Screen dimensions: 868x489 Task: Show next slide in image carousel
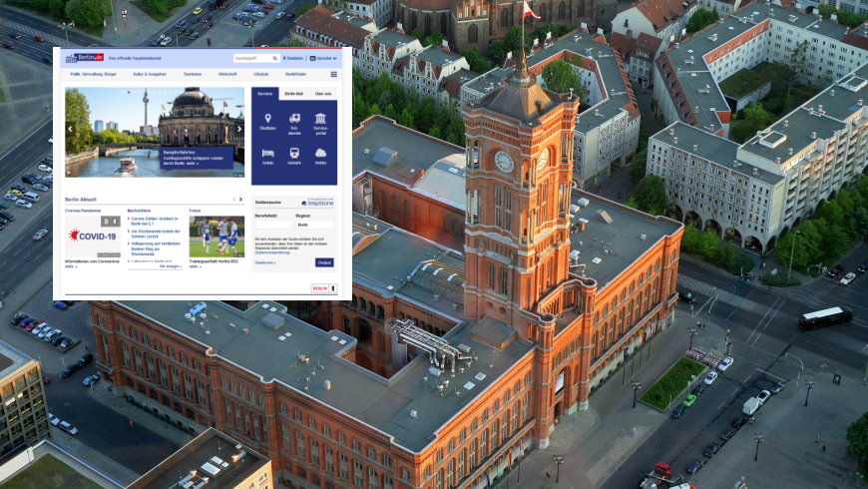pos(239,129)
